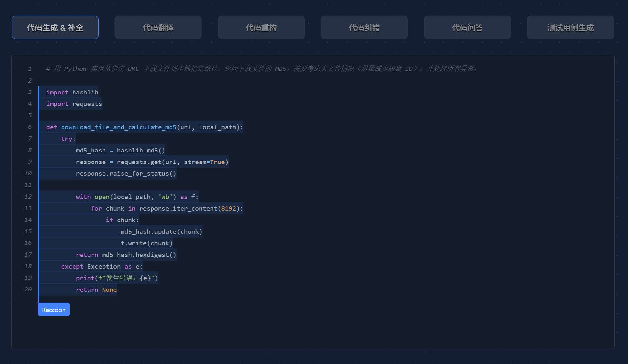This screenshot has height=364, width=628.
Task: Click the 发生错误 print statement
Action: [x=117, y=278]
